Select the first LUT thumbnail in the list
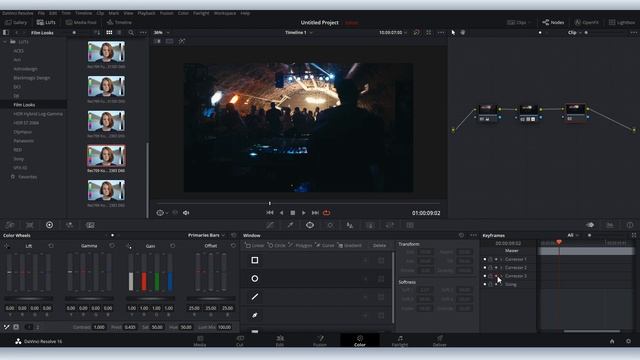 point(106,51)
